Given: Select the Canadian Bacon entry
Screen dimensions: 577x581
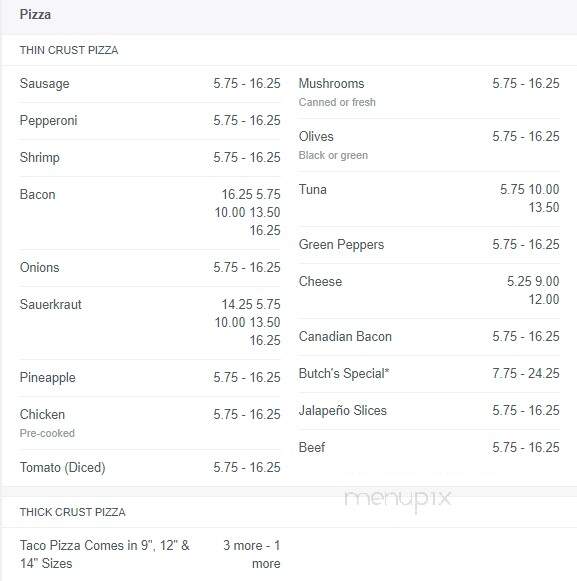Looking at the screenshot, I should pos(429,336).
